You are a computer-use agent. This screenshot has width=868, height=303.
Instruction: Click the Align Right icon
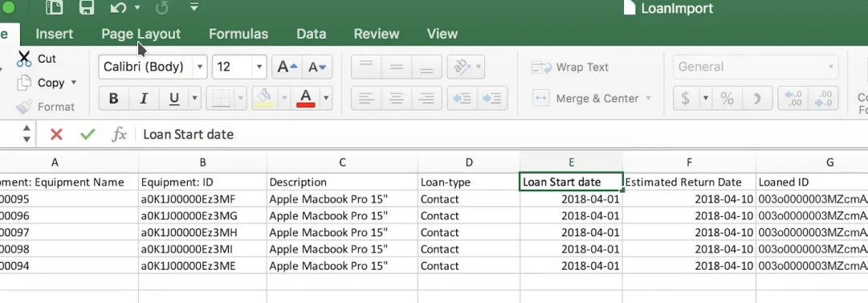click(x=427, y=99)
